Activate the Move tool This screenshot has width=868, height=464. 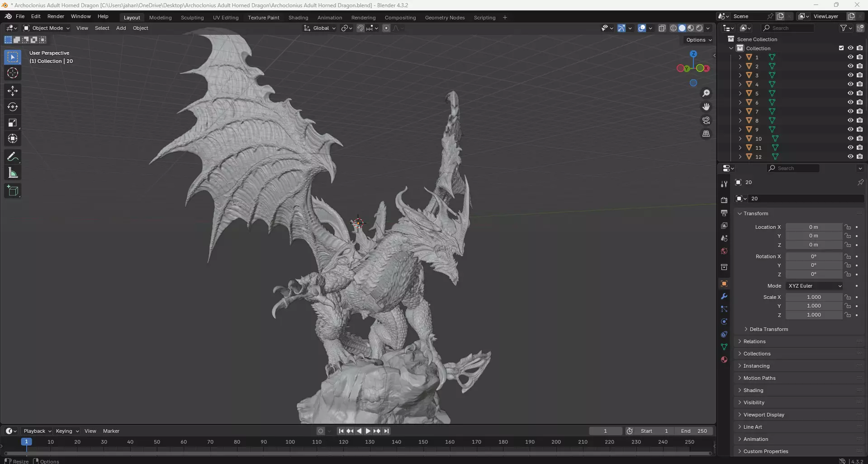tap(13, 91)
